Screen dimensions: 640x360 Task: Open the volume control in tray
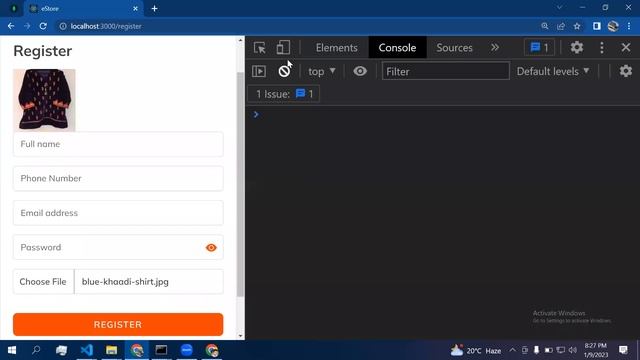coord(572,350)
